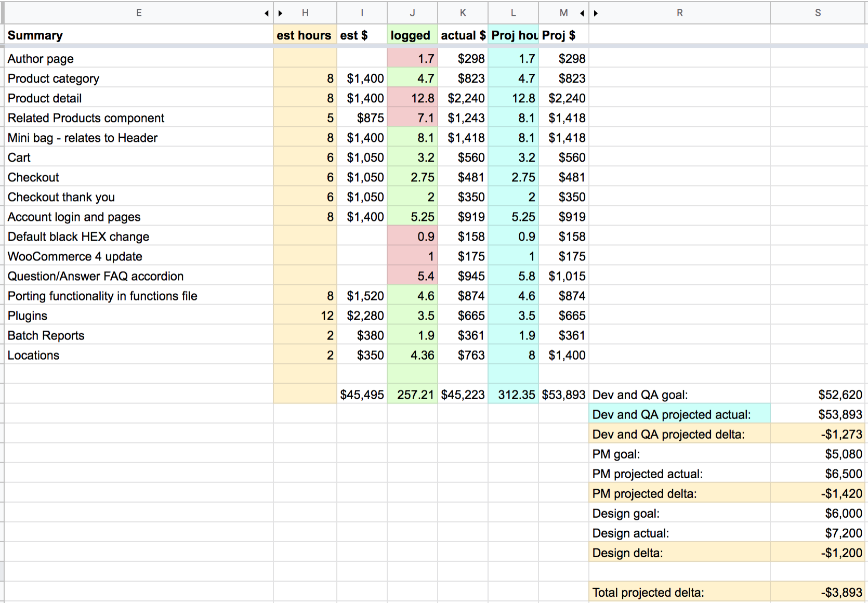Image resolution: width=868 pixels, height=603 pixels.
Task: Select column K header
Action: [x=463, y=13]
